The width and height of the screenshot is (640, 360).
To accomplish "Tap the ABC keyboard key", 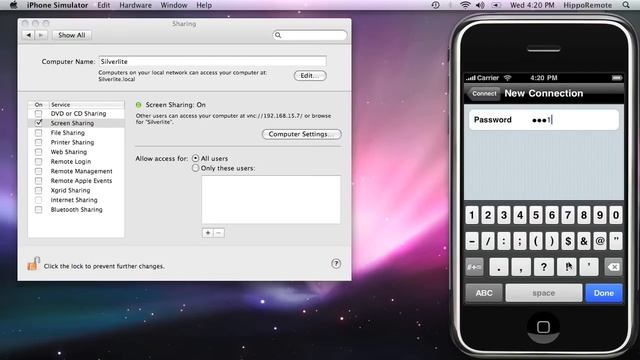I will [x=484, y=293].
